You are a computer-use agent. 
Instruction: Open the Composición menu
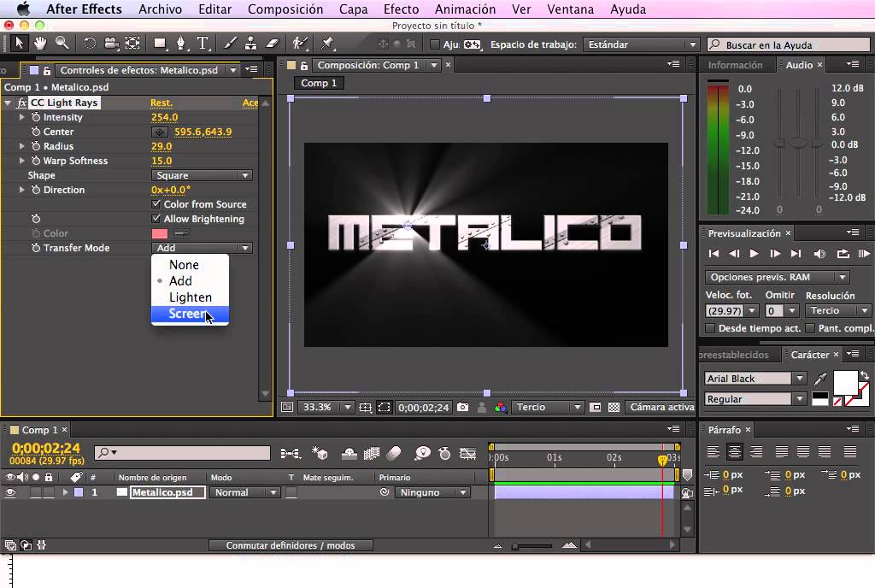(285, 9)
